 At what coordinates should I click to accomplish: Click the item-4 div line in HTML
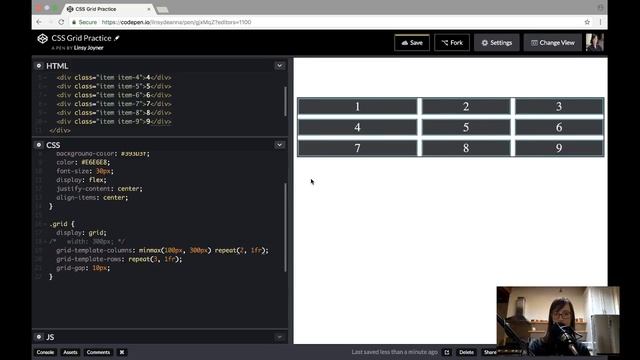(114, 77)
